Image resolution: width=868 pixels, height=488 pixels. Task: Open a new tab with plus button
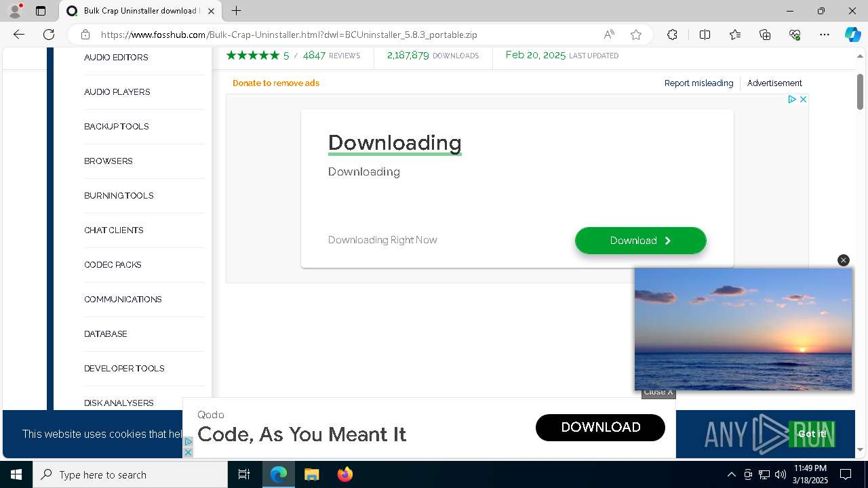point(236,11)
